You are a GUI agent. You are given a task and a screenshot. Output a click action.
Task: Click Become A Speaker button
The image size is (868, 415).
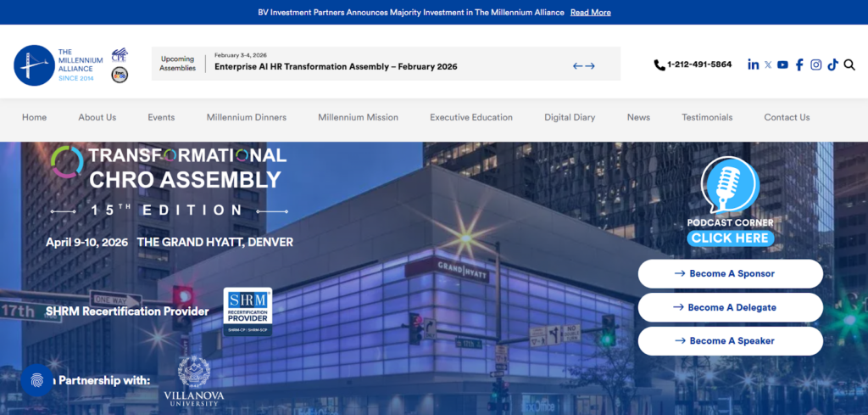[x=730, y=341]
